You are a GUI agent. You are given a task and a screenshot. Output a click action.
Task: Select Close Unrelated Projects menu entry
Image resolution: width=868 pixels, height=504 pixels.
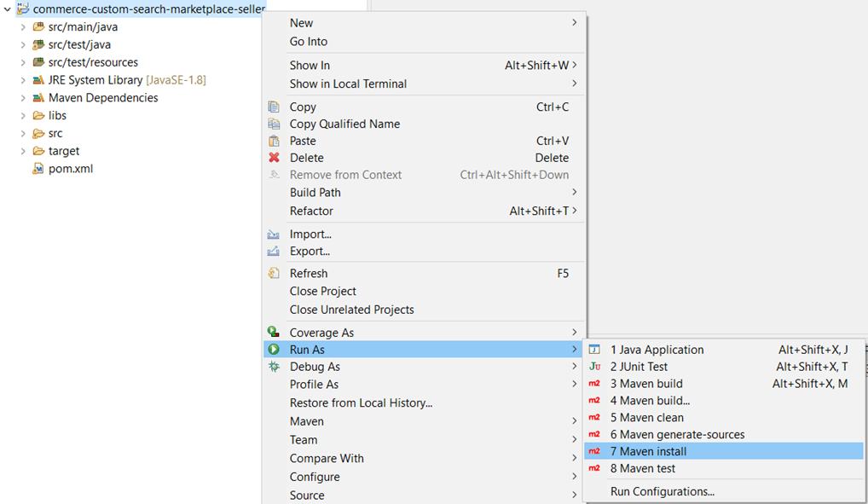click(x=351, y=310)
